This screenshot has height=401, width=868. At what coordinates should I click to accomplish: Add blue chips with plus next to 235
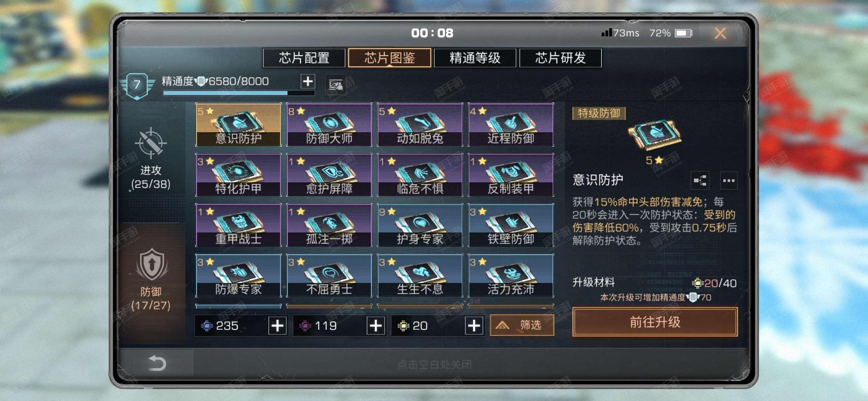pos(277,326)
